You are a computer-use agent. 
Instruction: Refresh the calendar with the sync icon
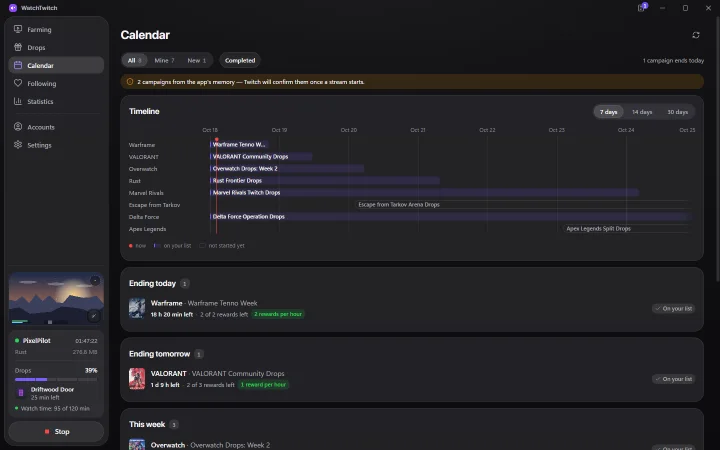[696, 35]
